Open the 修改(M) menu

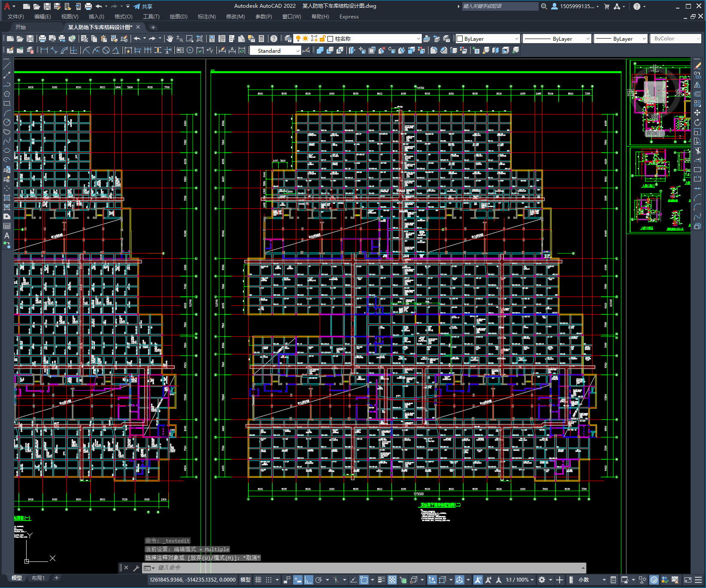pyautogui.click(x=235, y=17)
